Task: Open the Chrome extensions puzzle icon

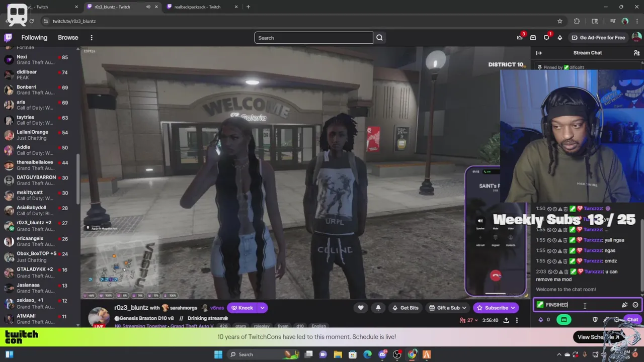Action: point(577,21)
